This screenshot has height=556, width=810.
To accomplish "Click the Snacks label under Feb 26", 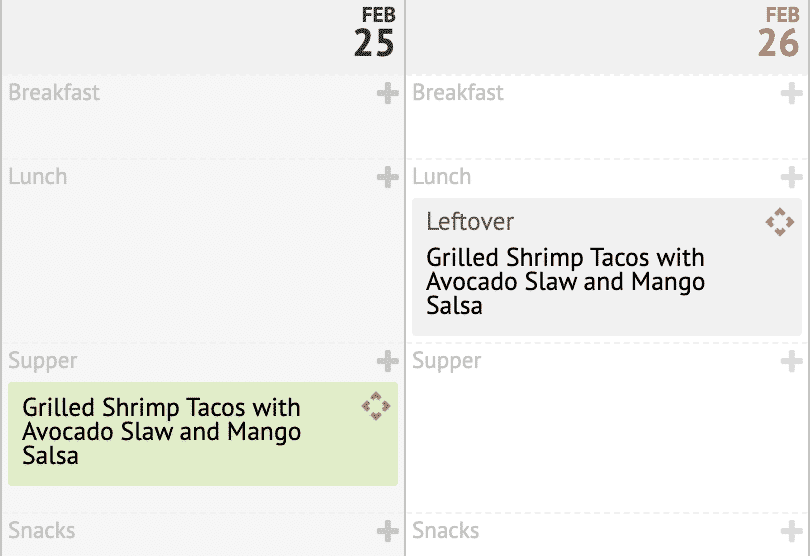I will 446,531.
